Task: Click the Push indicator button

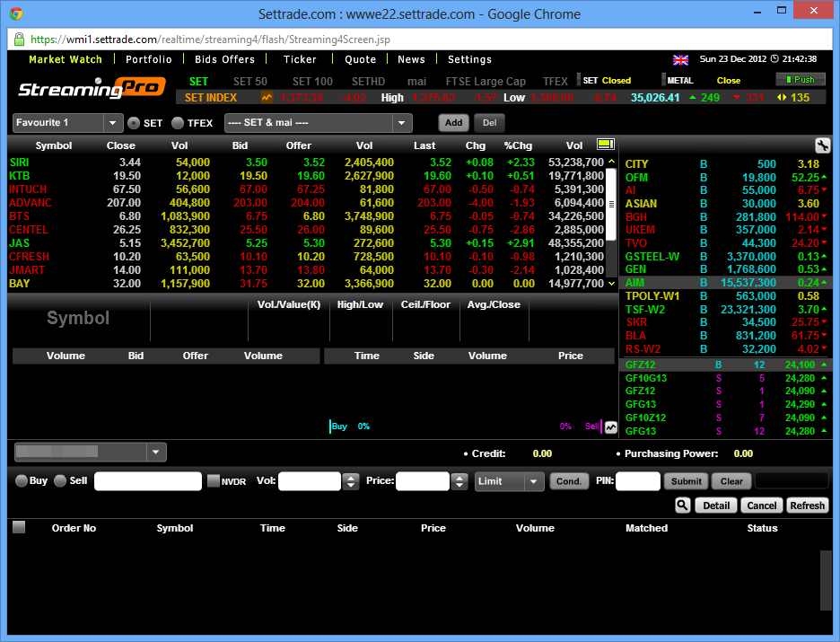Action: 800,80
